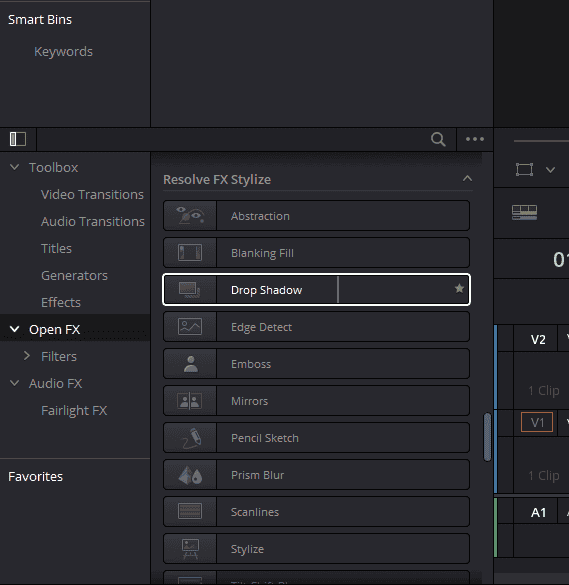Click the Abstraction effect thumbnail icon
Image resolution: width=569 pixels, height=585 pixels.
point(190,216)
